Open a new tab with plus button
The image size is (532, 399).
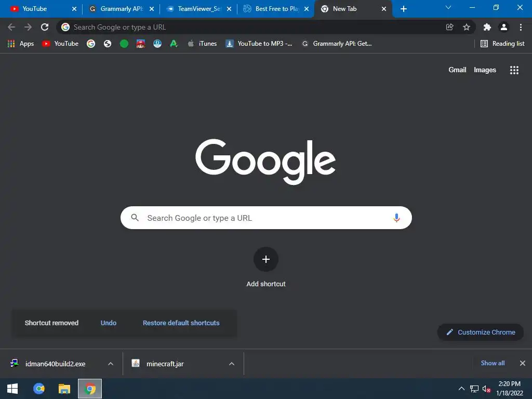point(404,9)
